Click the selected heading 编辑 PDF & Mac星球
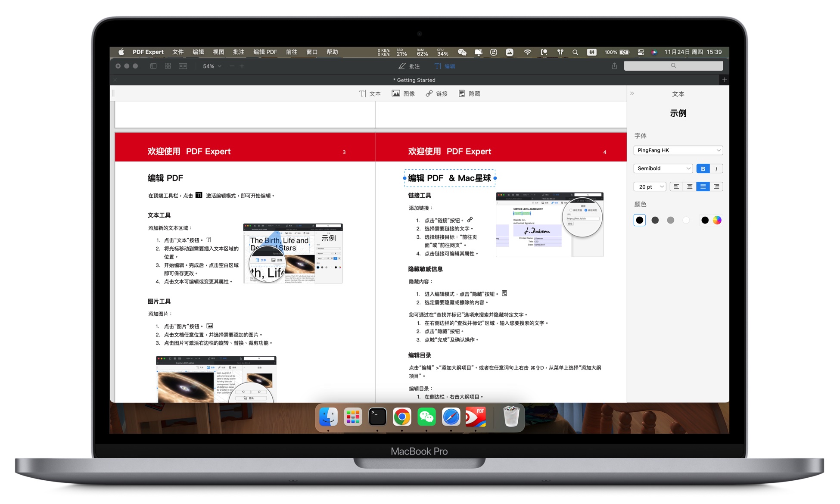Screen dimensions: 840x504 point(450,178)
